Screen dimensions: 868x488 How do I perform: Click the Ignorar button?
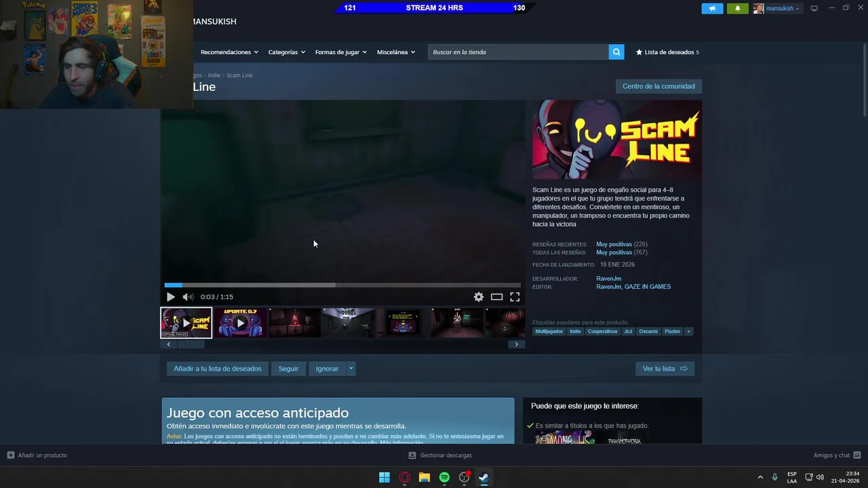pos(327,369)
